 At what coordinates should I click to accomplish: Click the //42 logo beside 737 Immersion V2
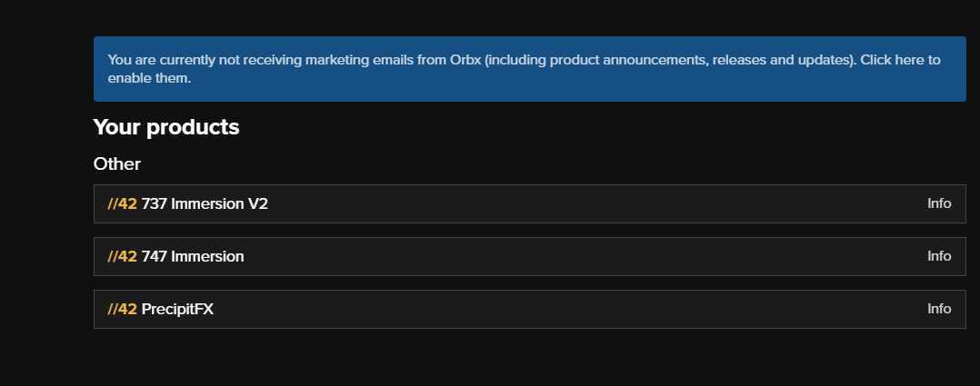(122, 203)
